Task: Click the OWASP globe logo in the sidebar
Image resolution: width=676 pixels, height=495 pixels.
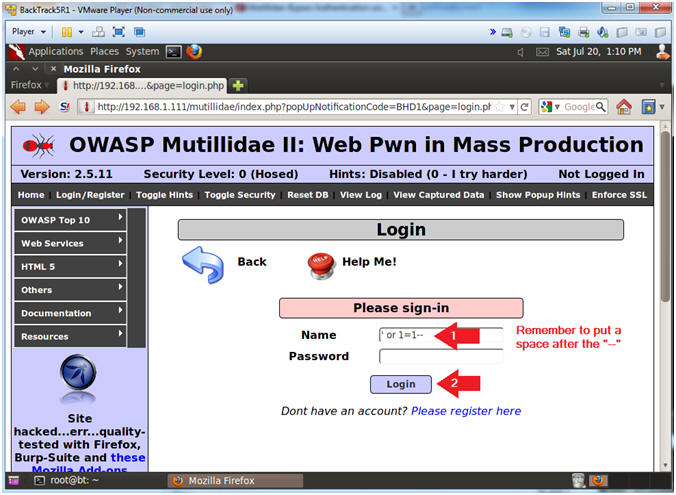Action: 78,372
